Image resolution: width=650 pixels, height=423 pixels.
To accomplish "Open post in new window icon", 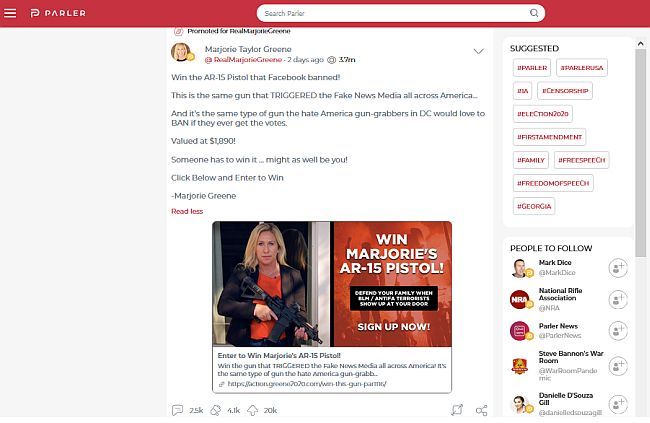I will click(x=457, y=410).
